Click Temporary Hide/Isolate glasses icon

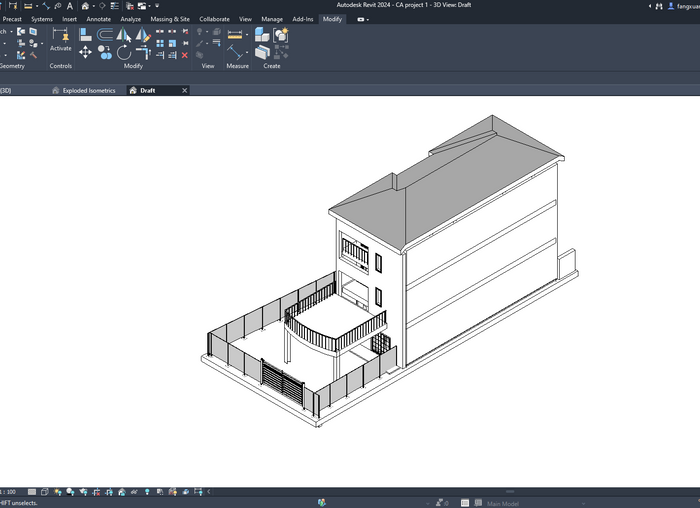pyautogui.click(x=134, y=492)
